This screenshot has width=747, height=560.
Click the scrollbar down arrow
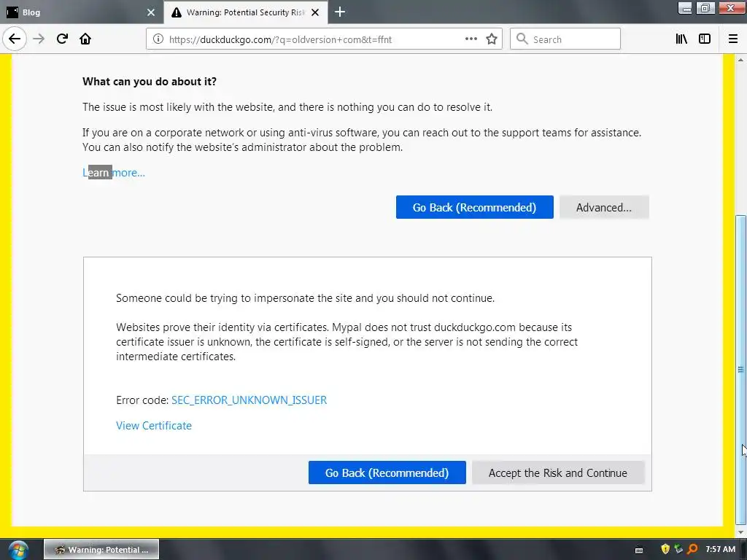pos(740,532)
